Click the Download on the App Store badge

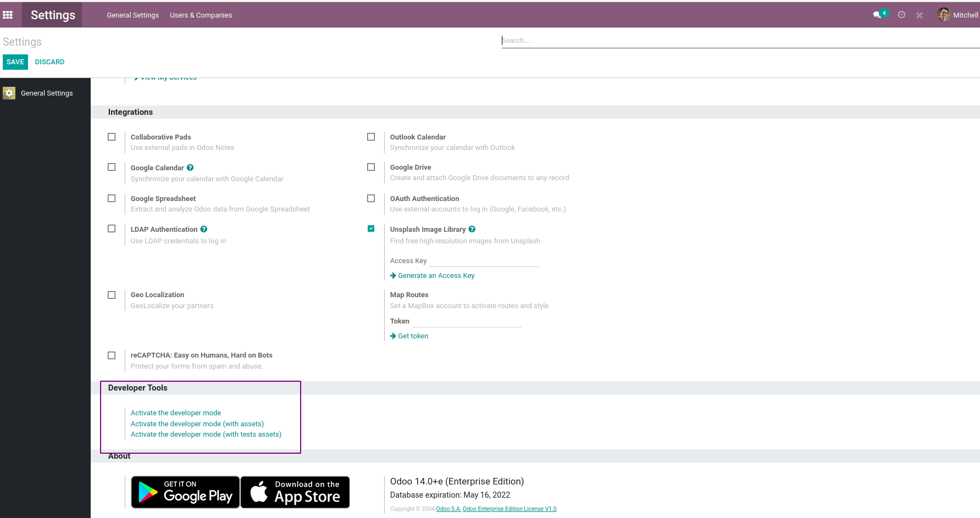296,492
